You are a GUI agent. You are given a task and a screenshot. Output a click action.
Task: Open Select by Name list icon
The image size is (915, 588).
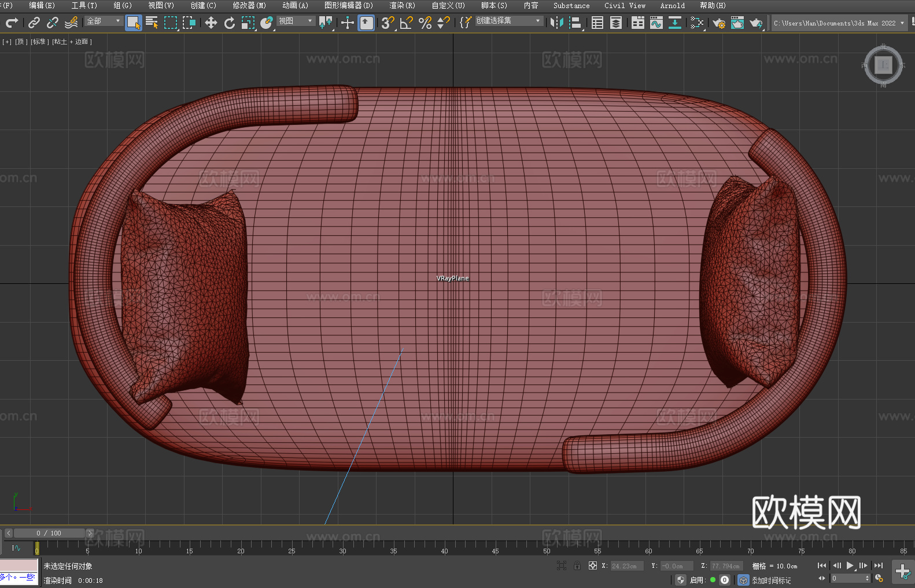[x=152, y=23]
